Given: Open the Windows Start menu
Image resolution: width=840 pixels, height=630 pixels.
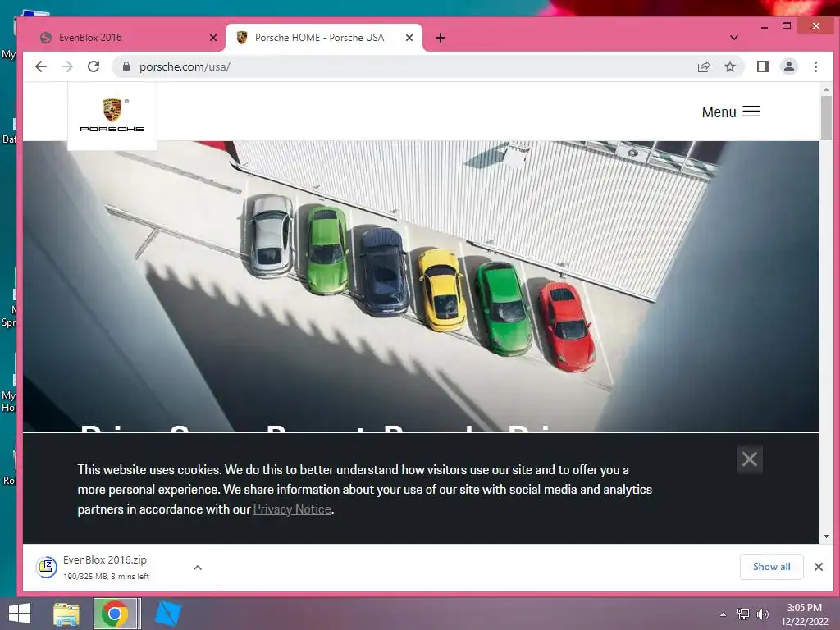Looking at the screenshot, I should click(x=20, y=614).
